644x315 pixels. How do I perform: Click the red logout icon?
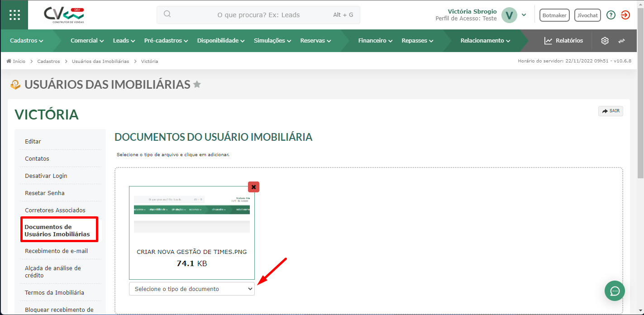(x=625, y=15)
